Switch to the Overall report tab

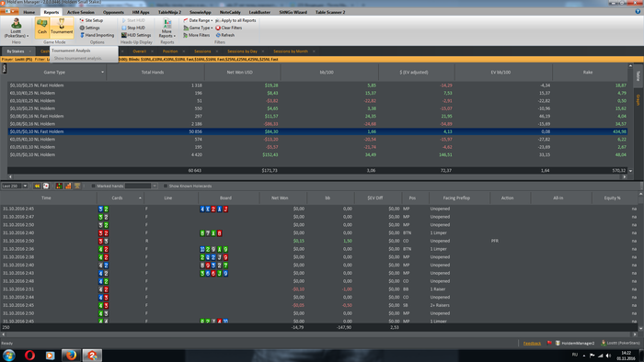pos(139,51)
